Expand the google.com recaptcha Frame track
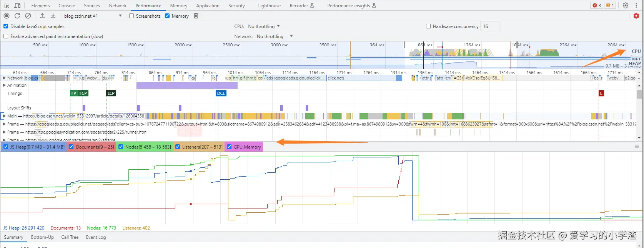Screen dimensions: 644x248 [x=4, y=140]
